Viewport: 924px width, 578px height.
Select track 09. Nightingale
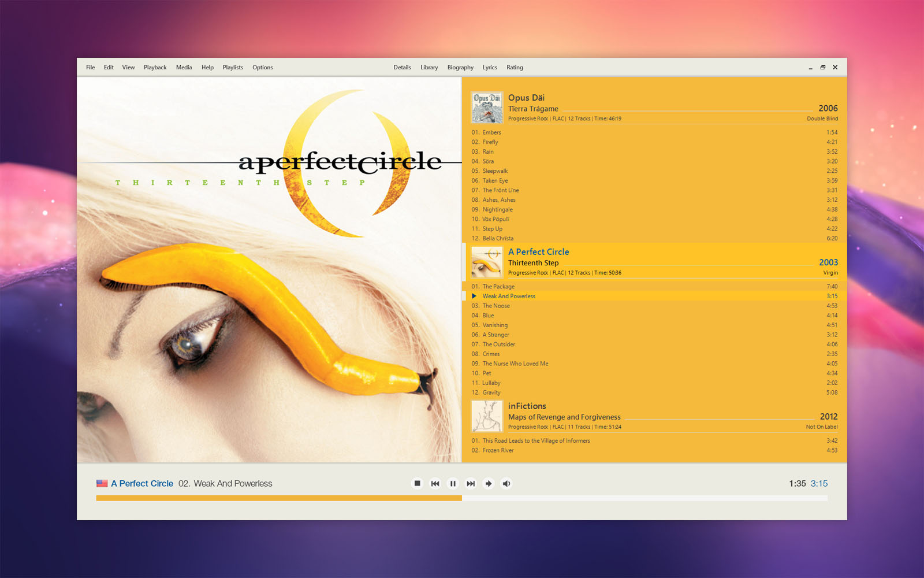[x=654, y=209]
